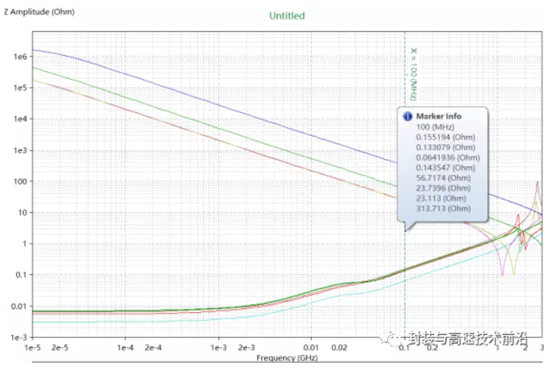The height and width of the screenshot is (371, 550).
Task: Select the 23.7396 (Ohm) marker reading
Action: point(443,188)
